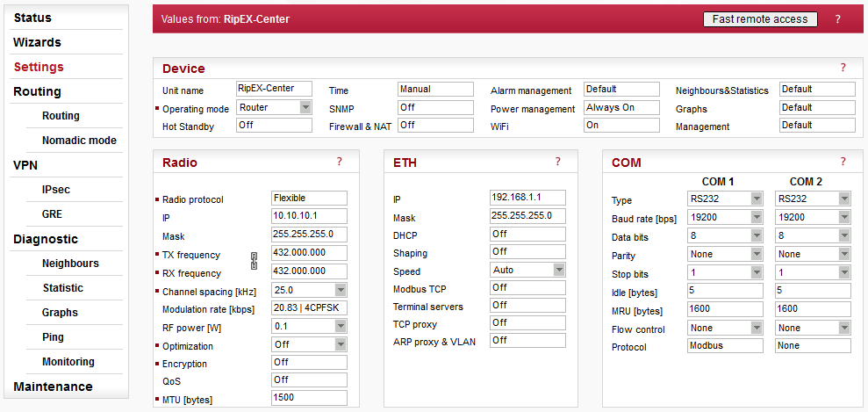Click the Neighbours&Statistics Default field
Image resolution: width=868 pixels, height=412 pixels.
pyautogui.click(x=818, y=89)
